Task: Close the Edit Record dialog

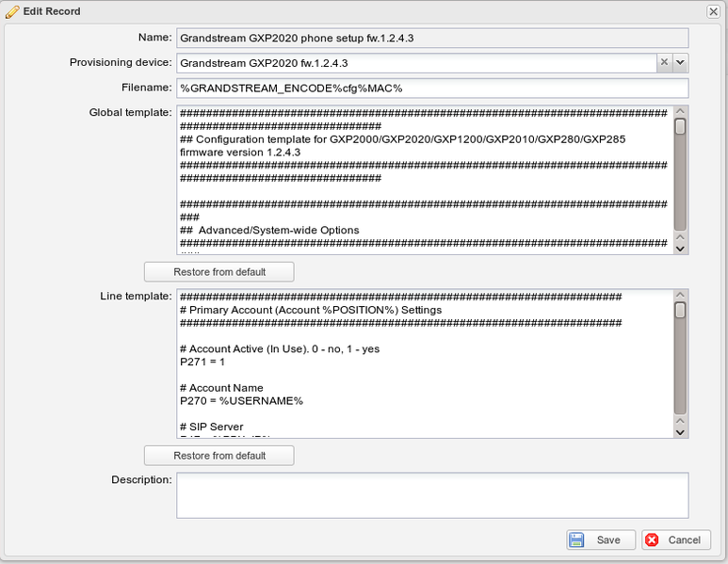Action: 713,11
